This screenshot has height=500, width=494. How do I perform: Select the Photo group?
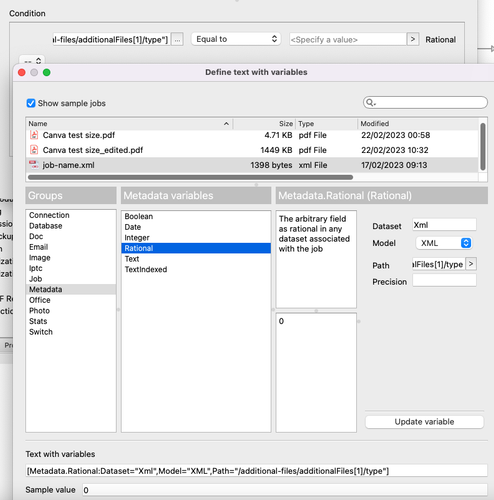pos(71,311)
